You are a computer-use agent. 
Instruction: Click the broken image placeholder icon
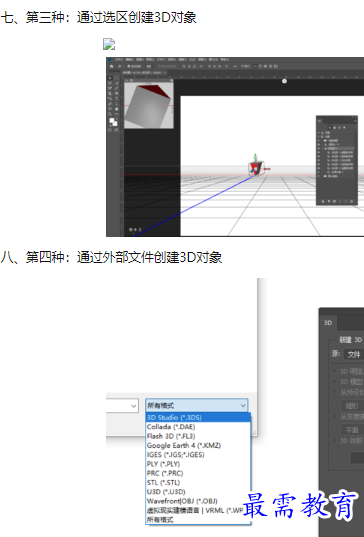pyautogui.click(x=109, y=45)
